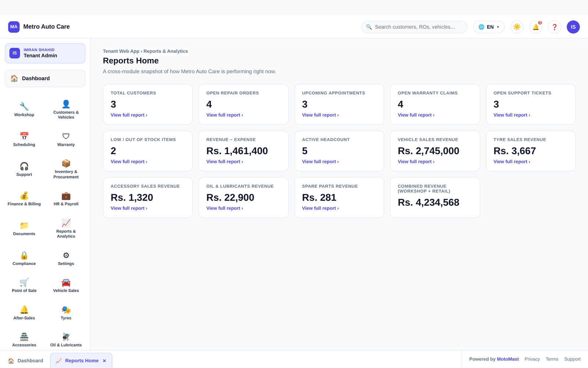Close the Reports Home tab
The image size is (588, 368).
point(105,361)
